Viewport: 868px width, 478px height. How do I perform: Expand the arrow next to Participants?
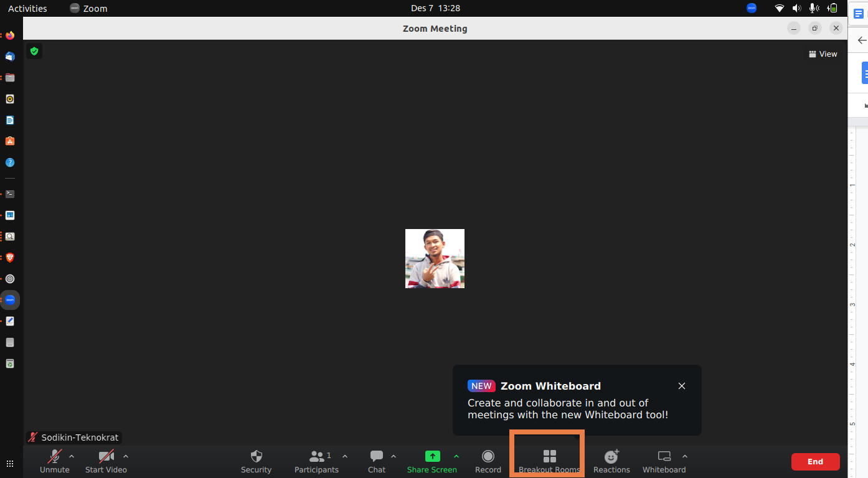345,456
